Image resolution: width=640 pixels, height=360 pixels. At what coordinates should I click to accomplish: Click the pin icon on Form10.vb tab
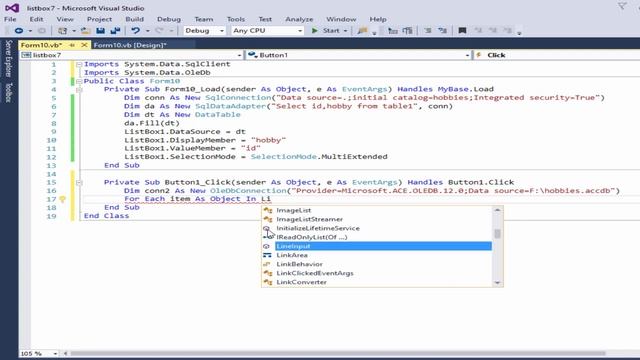72,45
